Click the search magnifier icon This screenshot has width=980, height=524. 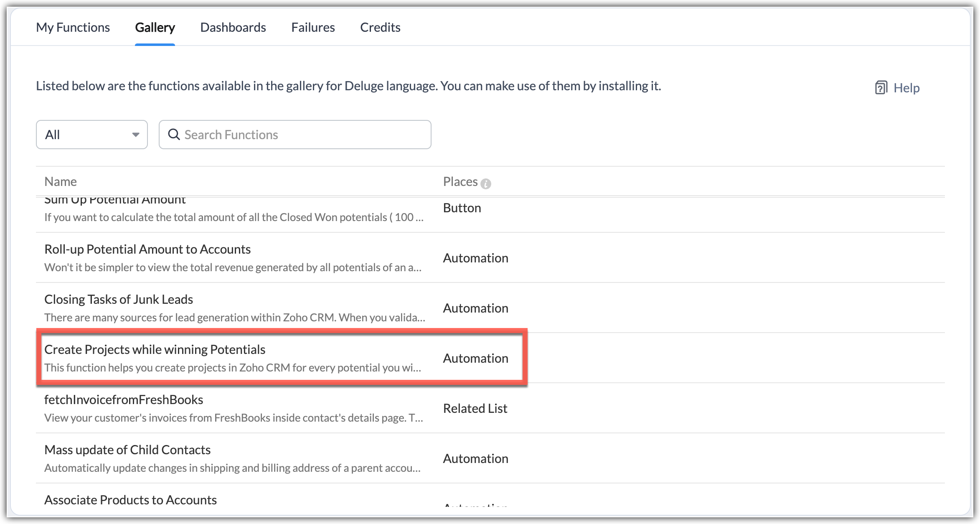(174, 135)
